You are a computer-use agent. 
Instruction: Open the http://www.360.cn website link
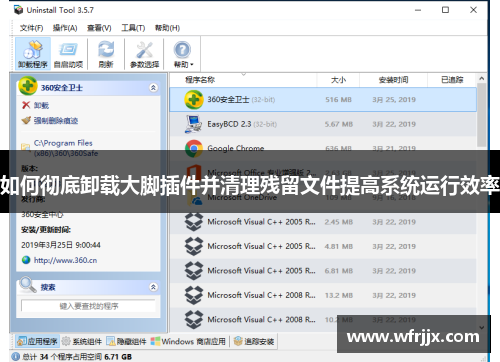(65, 260)
